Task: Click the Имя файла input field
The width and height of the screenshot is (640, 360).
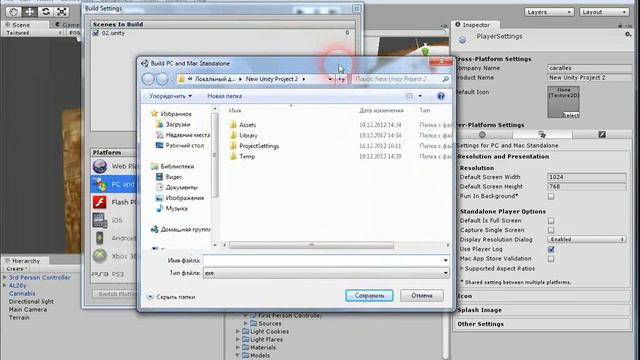Action: tap(322, 260)
